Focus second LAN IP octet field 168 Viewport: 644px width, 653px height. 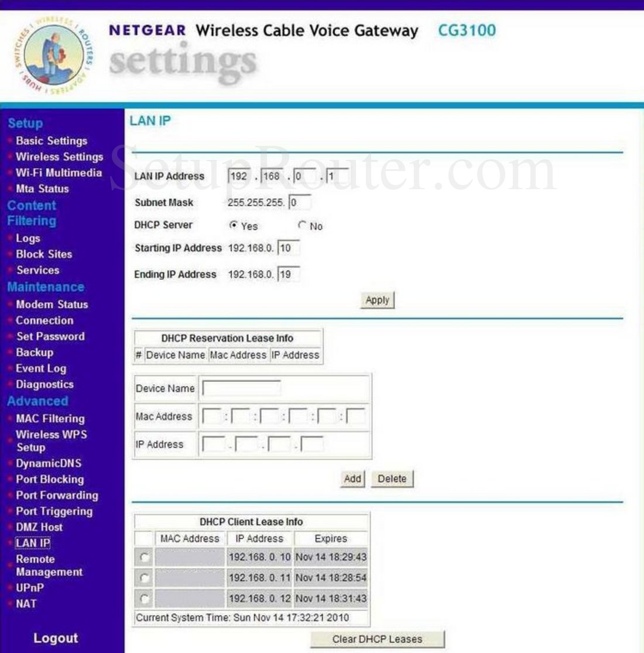272,176
